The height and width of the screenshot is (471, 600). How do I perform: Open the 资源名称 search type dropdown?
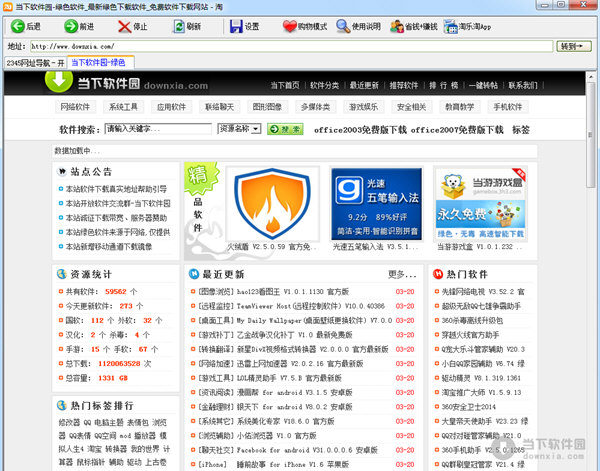pyautogui.click(x=239, y=129)
